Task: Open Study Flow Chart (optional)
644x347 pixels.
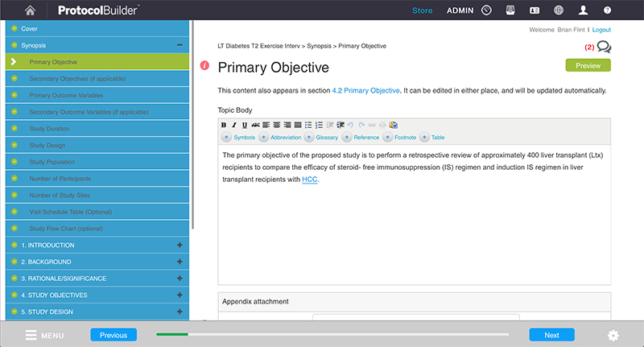Action: click(x=97, y=229)
